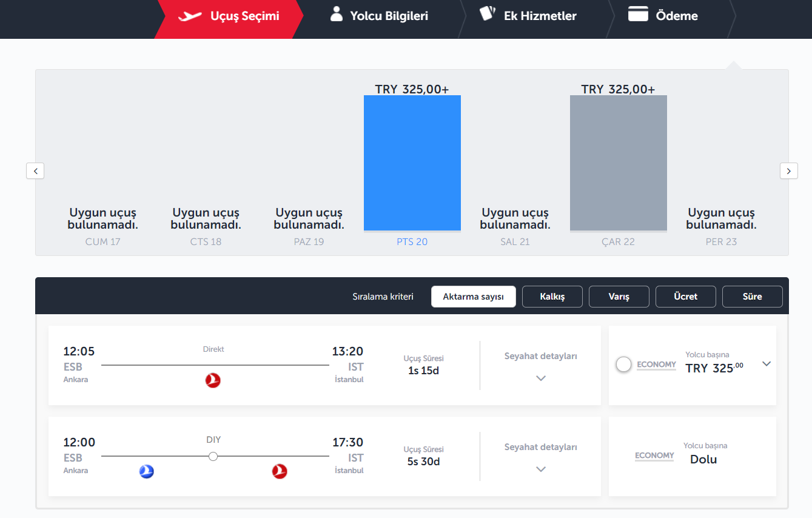Viewport: 812px width, 518px height.
Task: Click red Turkish Airlines logo on DIY flight
Action: 280,471
